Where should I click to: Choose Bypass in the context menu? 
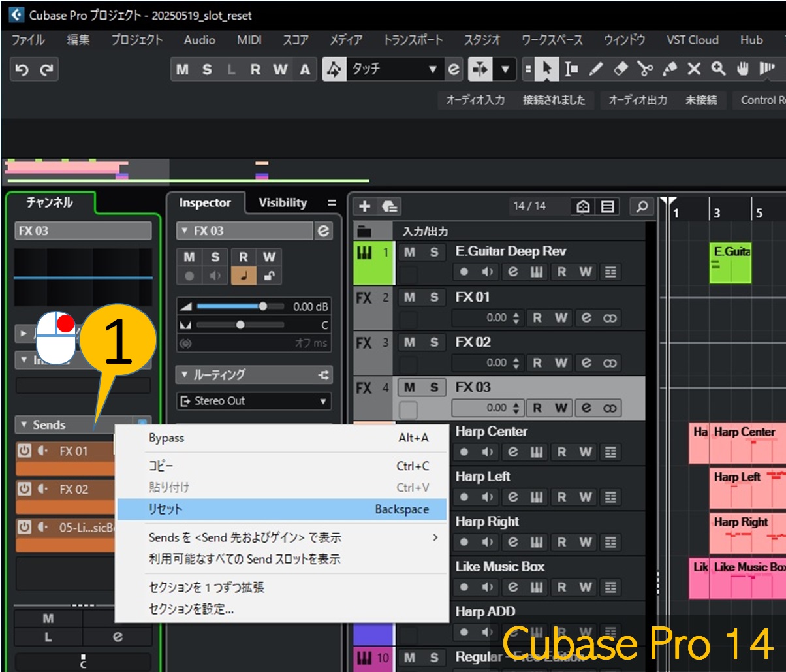pos(282,438)
